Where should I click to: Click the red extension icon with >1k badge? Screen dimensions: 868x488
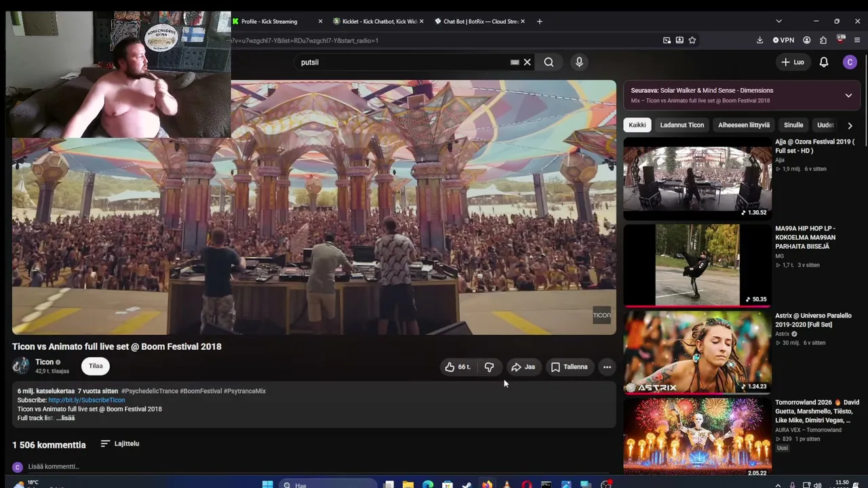click(x=841, y=39)
